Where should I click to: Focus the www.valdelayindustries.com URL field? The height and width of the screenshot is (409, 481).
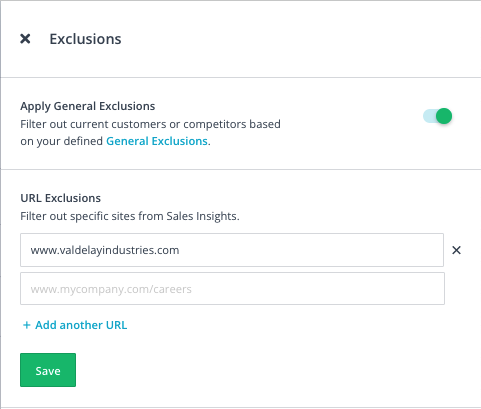[232, 250]
